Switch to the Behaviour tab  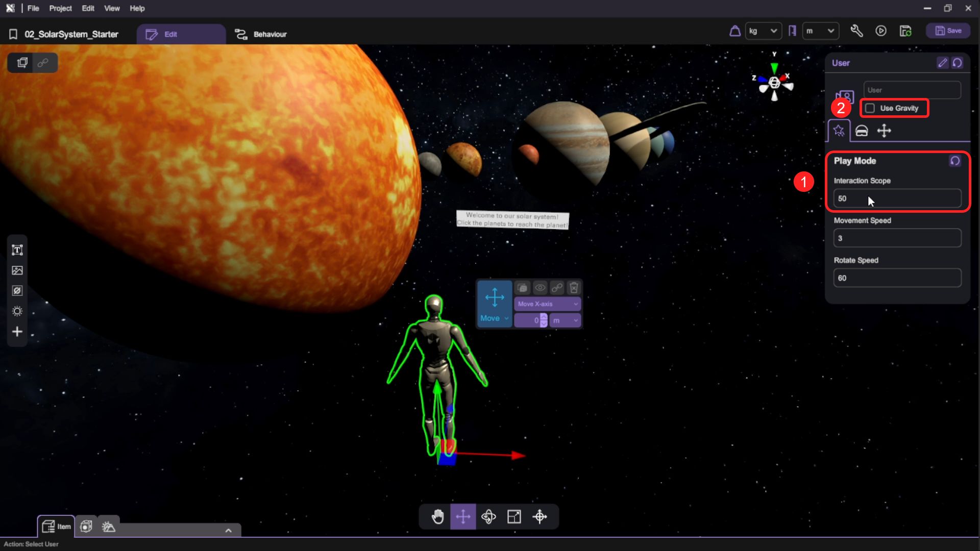click(x=261, y=34)
